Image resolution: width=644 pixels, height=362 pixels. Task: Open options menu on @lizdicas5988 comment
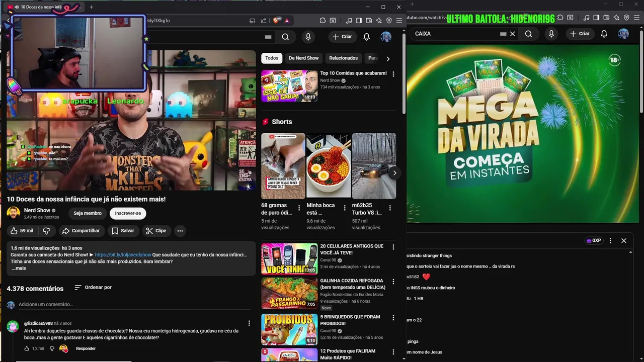coord(249,323)
